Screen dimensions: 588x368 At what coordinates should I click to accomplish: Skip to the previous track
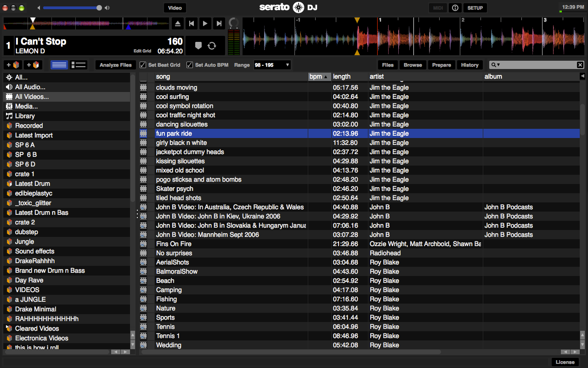(192, 23)
